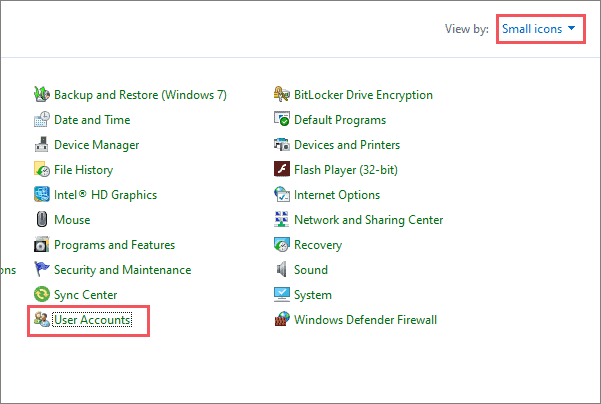Screen dimensions: 601x404
Task: Click the Windows Defender Firewall icon
Action: (x=282, y=319)
